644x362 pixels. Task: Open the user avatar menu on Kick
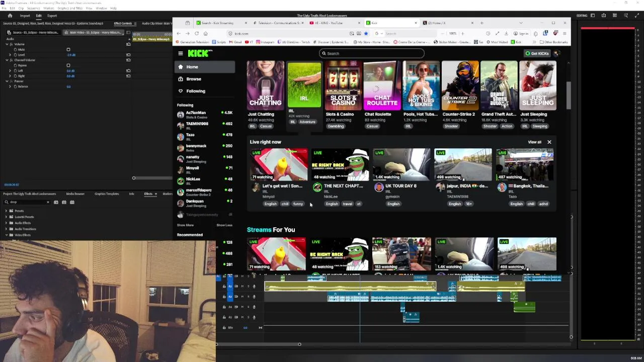(x=557, y=53)
